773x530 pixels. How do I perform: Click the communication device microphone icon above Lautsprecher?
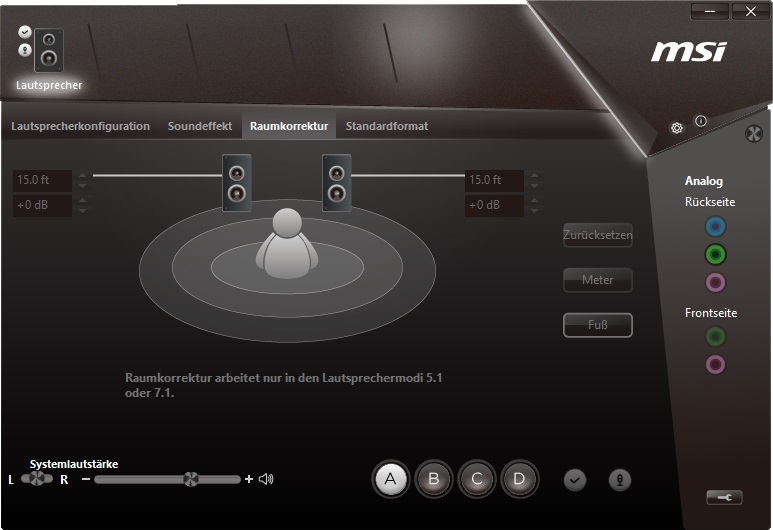(25, 50)
